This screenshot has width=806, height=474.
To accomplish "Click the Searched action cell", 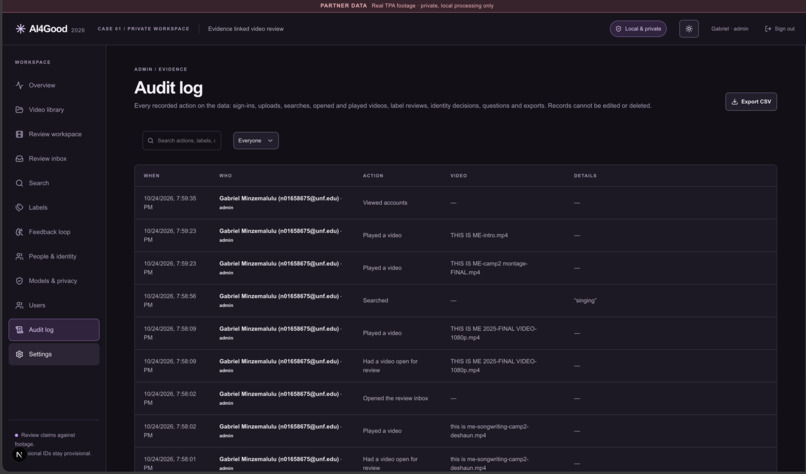I will (375, 300).
